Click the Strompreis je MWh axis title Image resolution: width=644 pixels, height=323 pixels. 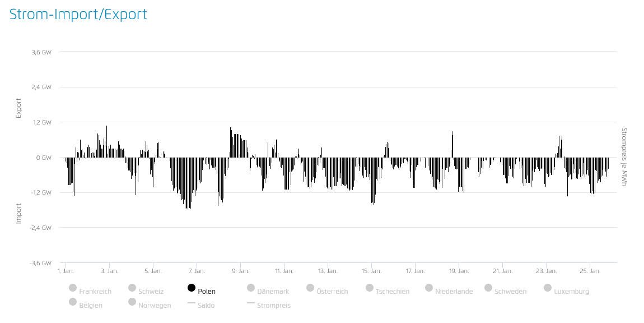624,157
